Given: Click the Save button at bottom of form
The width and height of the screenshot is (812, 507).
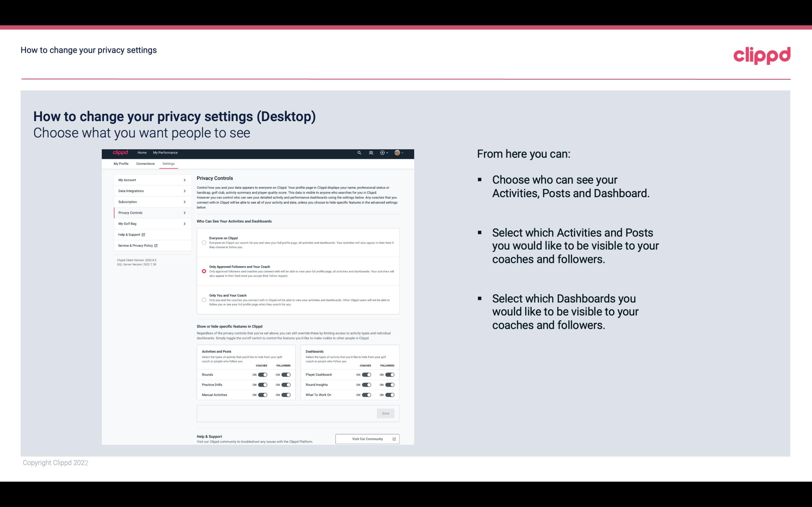Looking at the screenshot, I should 385,413.
